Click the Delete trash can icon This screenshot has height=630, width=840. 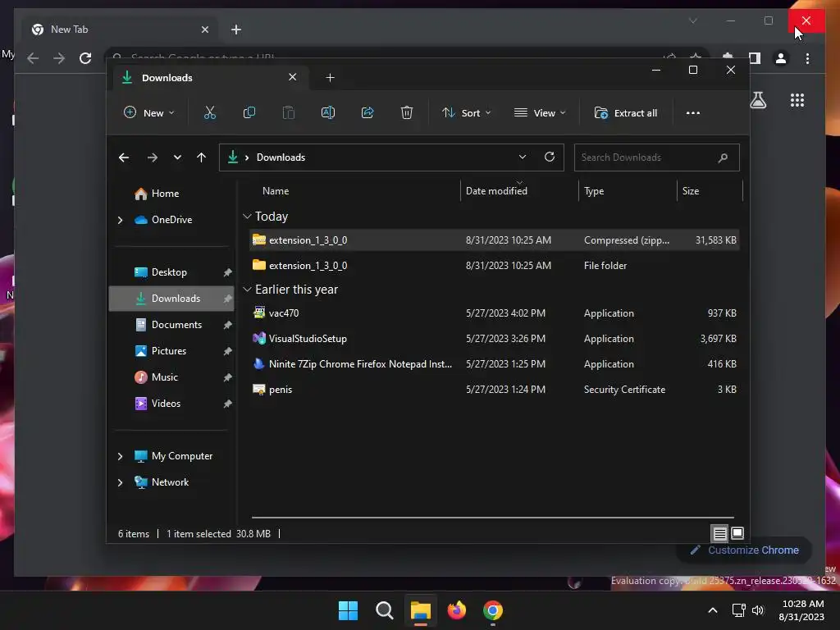407,112
